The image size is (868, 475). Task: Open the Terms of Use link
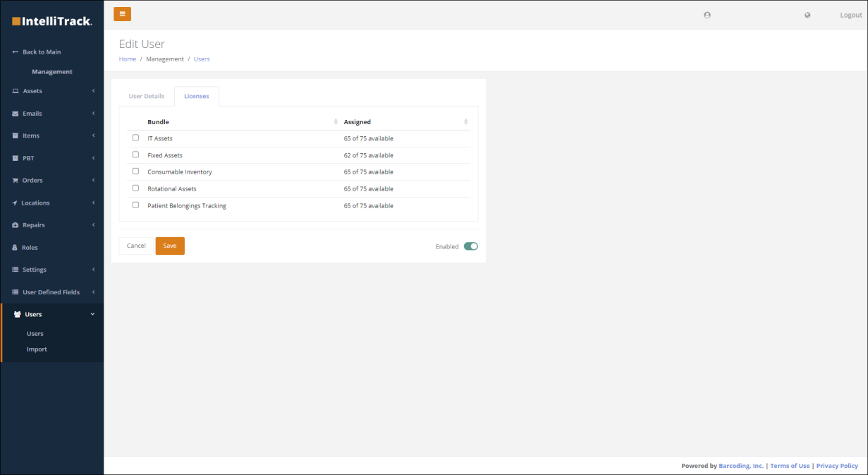pyautogui.click(x=790, y=466)
